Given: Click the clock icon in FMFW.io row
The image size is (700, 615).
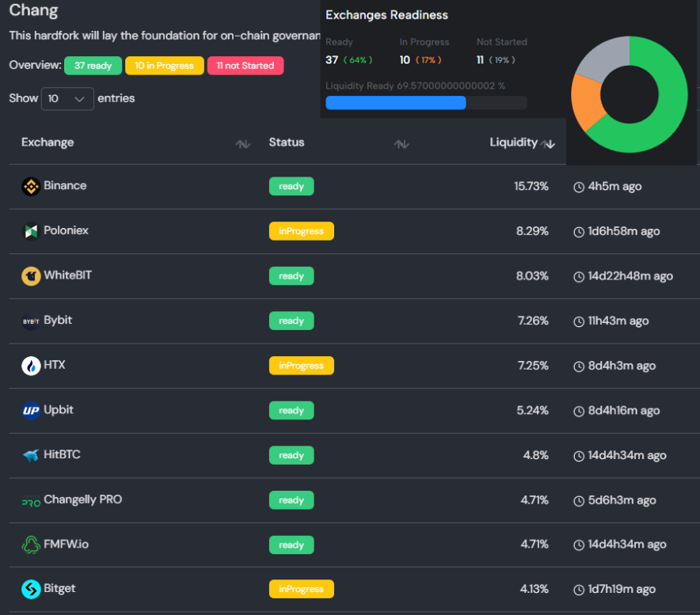Looking at the screenshot, I should [579, 545].
